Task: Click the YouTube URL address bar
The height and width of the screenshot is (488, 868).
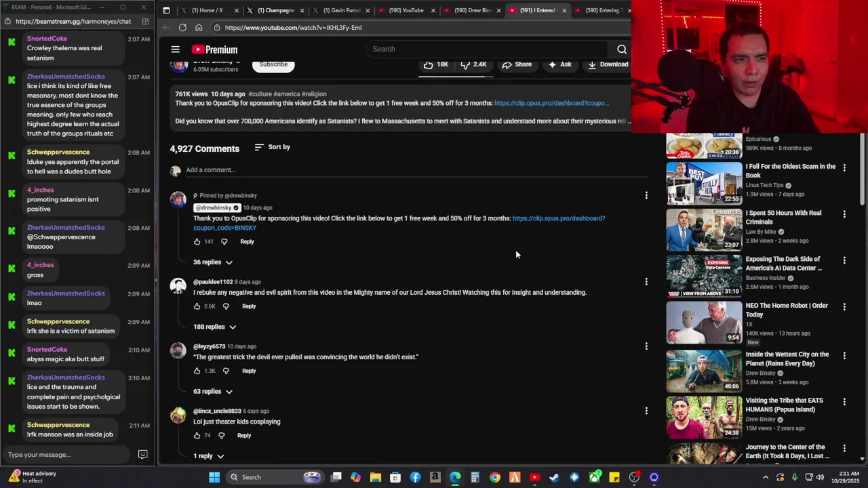Action: point(420,28)
